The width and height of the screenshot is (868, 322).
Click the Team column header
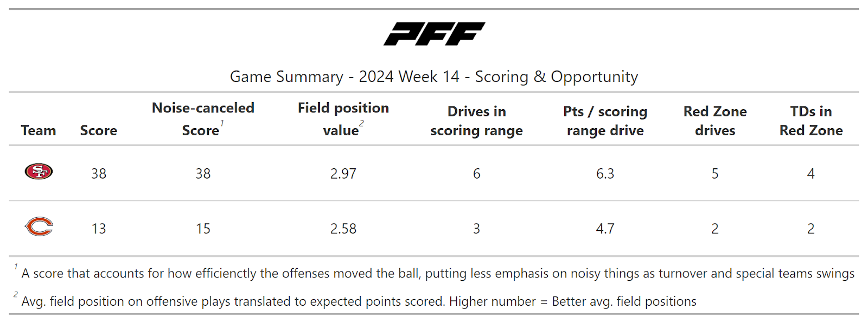[39, 130]
